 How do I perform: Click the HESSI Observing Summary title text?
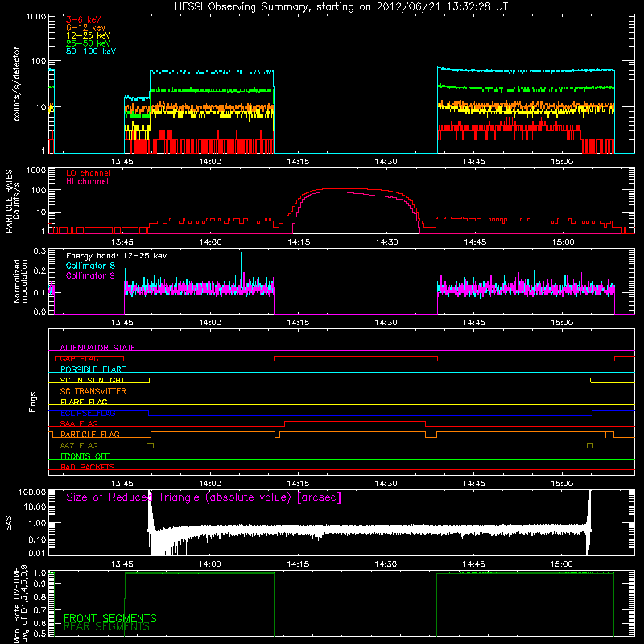click(x=341, y=7)
